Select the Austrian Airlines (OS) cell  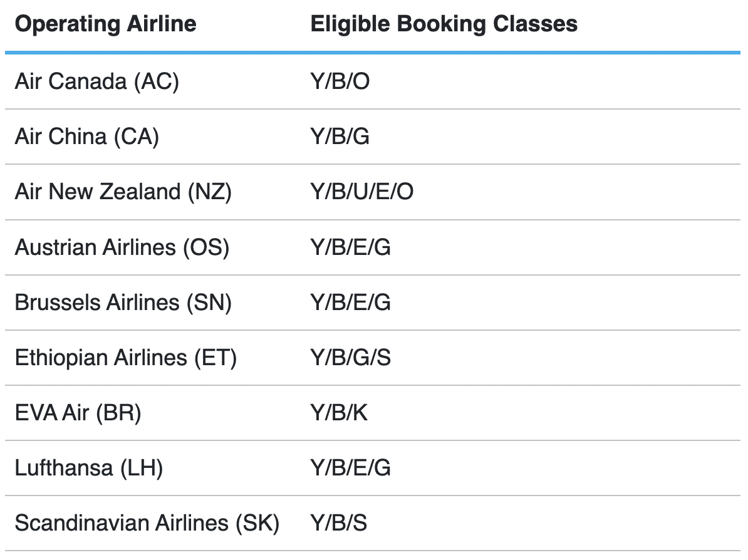click(122, 247)
